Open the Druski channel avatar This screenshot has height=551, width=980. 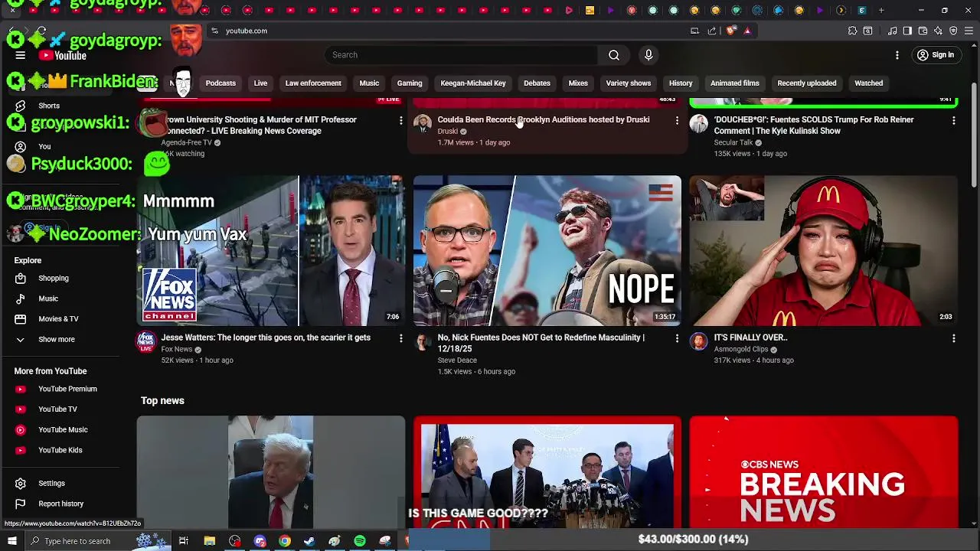tap(423, 124)
